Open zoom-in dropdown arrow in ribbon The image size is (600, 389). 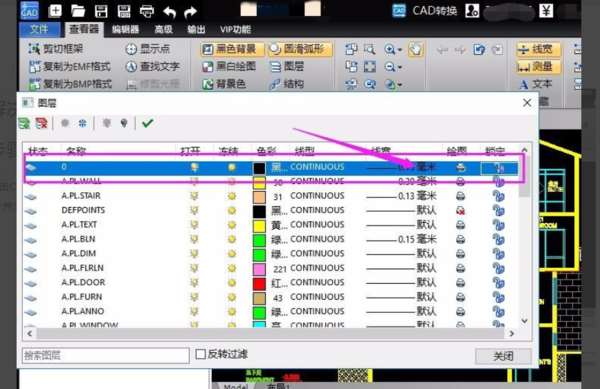400,50
